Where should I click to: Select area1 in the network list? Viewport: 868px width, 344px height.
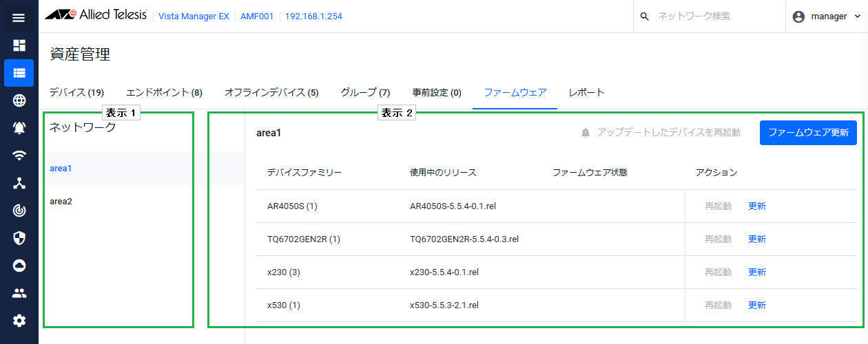pos(61,169)
